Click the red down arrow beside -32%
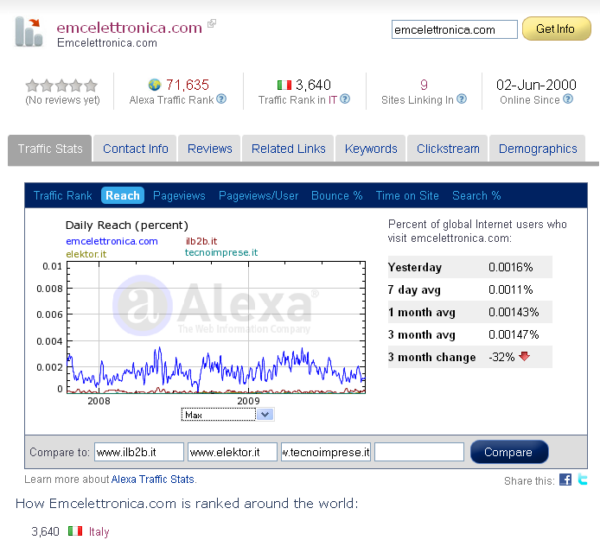This screenshot has width=600, height=540. pos(524,356)
